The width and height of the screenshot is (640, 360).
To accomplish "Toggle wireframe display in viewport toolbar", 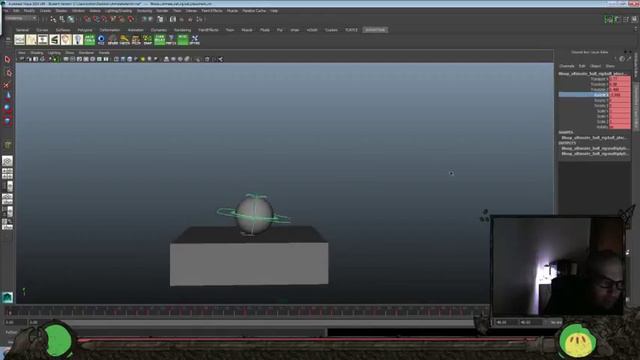I will click(116, 59).
